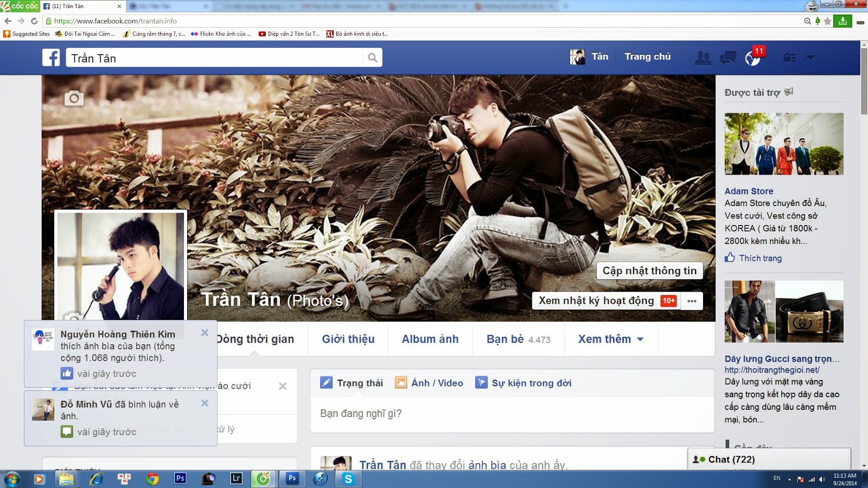Open Bạn bè 4.473 tab
Image resolution: width=868 pixels, height=488 pixels.
click(x=519, y=339)
